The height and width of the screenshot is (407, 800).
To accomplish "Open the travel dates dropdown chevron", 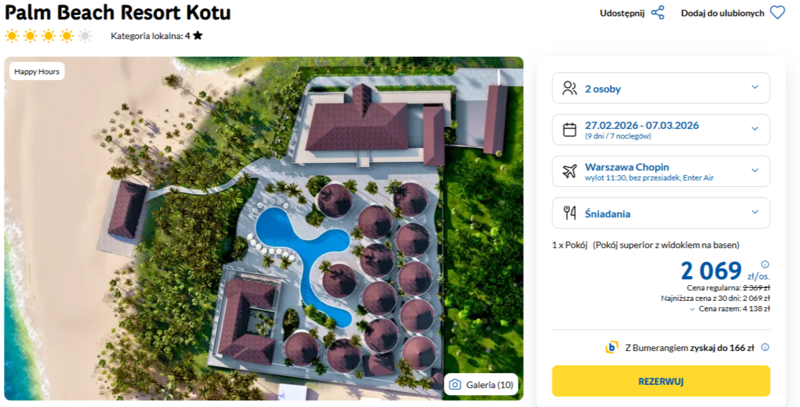I will [x=754, y=129].
